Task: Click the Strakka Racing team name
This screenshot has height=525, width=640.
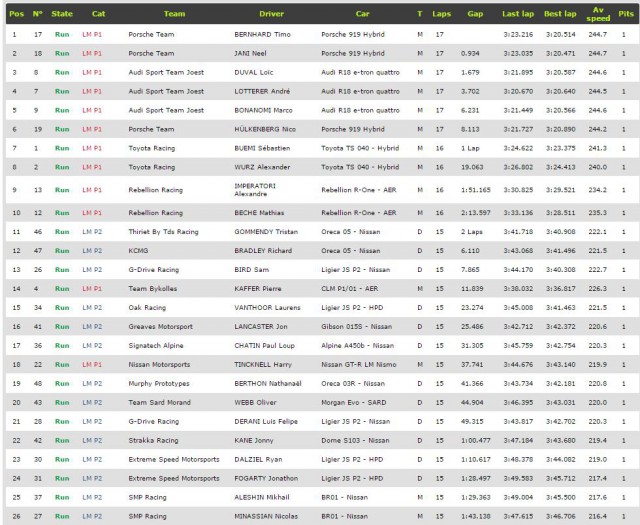Action: coord(153,440)
